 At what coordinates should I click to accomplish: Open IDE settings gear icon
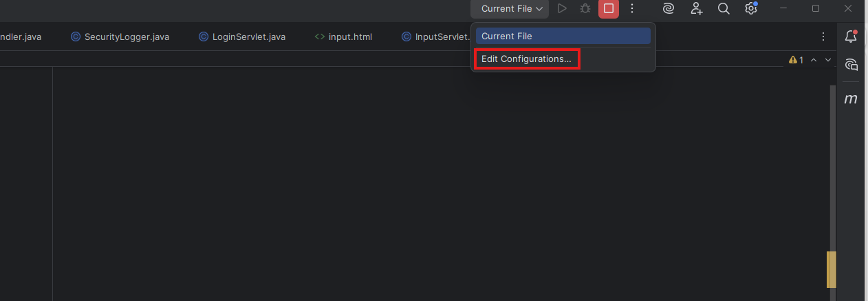pos(751,9)
